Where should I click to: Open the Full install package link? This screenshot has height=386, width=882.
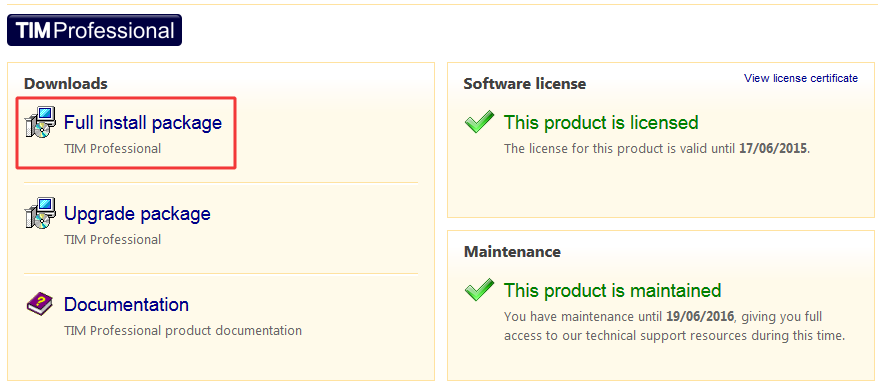pos(143,123)
